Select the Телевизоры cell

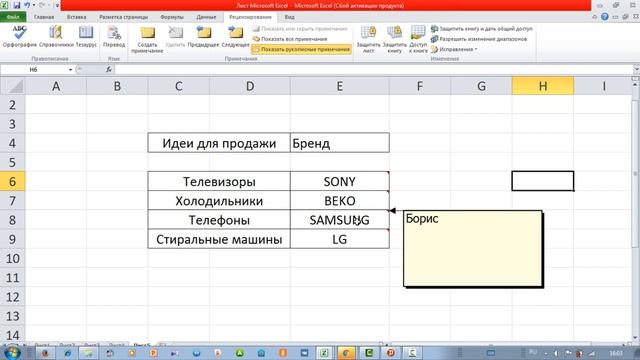coord(219,181)
